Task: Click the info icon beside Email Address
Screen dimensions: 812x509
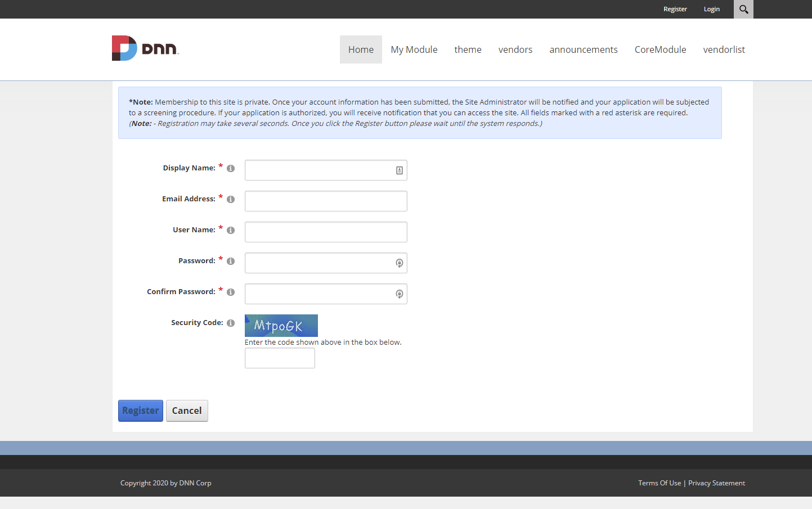Action: pos(231,199)
